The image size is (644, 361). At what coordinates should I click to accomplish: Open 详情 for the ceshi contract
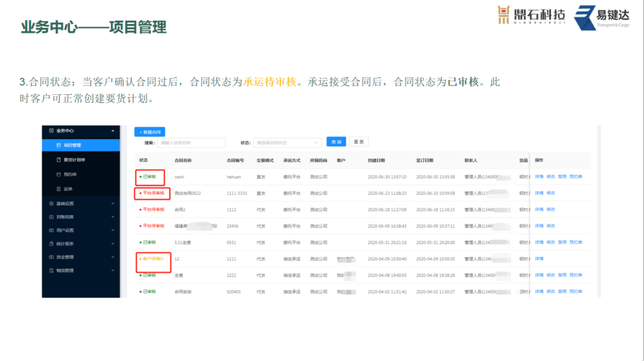(x=539, y=177)
